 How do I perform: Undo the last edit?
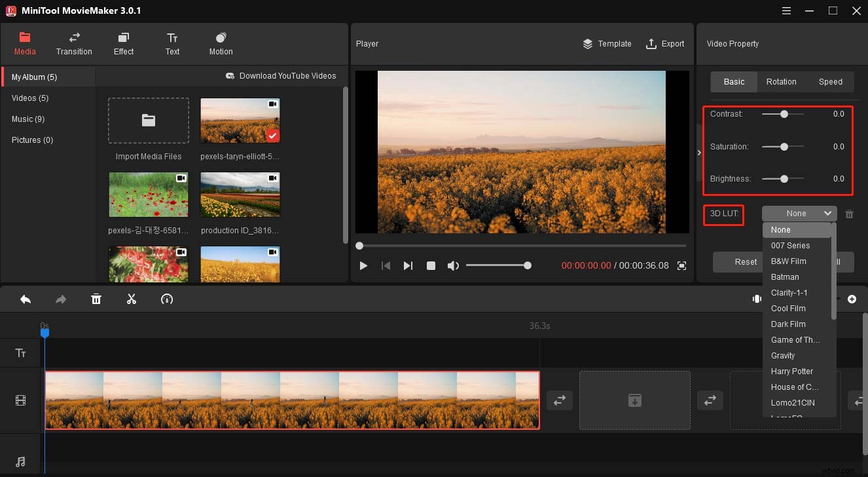tap(26, 299)
